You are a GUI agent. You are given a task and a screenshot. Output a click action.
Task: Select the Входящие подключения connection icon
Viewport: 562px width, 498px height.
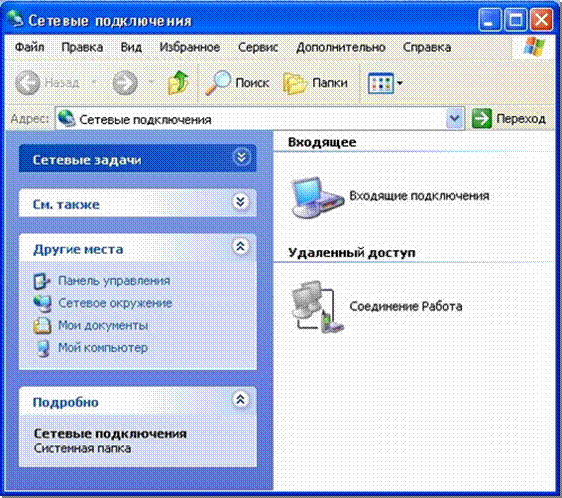318,196
